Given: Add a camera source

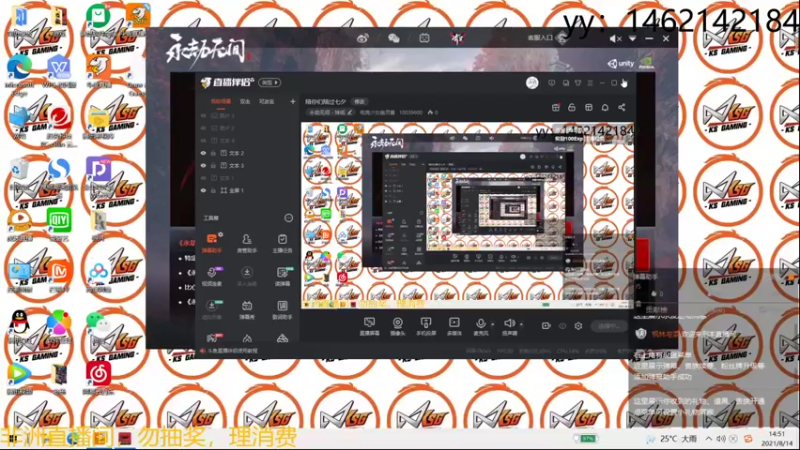Looking at the screenshot, I should tap(397, 326).
